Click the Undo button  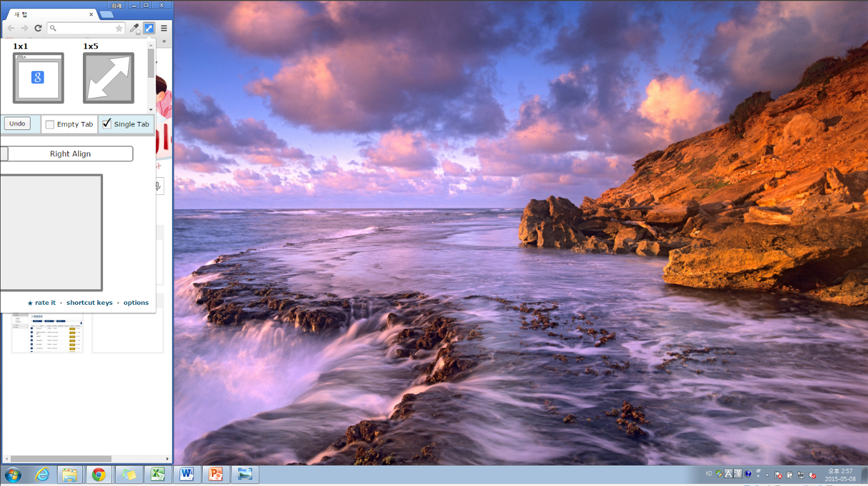point(17,124)
